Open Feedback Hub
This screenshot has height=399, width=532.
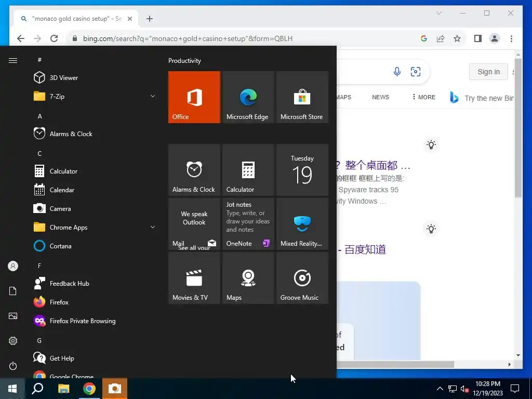point(95,283)
